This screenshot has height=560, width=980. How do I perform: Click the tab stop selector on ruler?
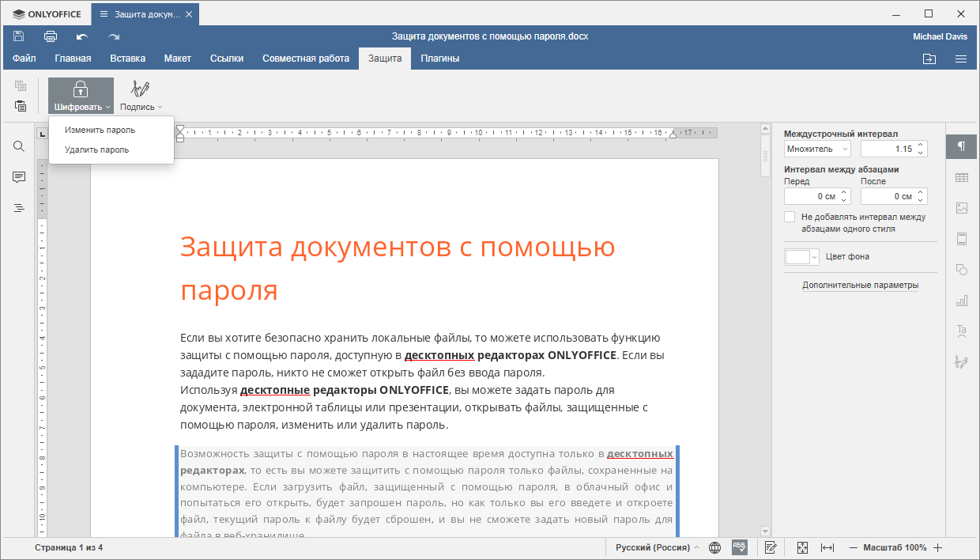42,133
